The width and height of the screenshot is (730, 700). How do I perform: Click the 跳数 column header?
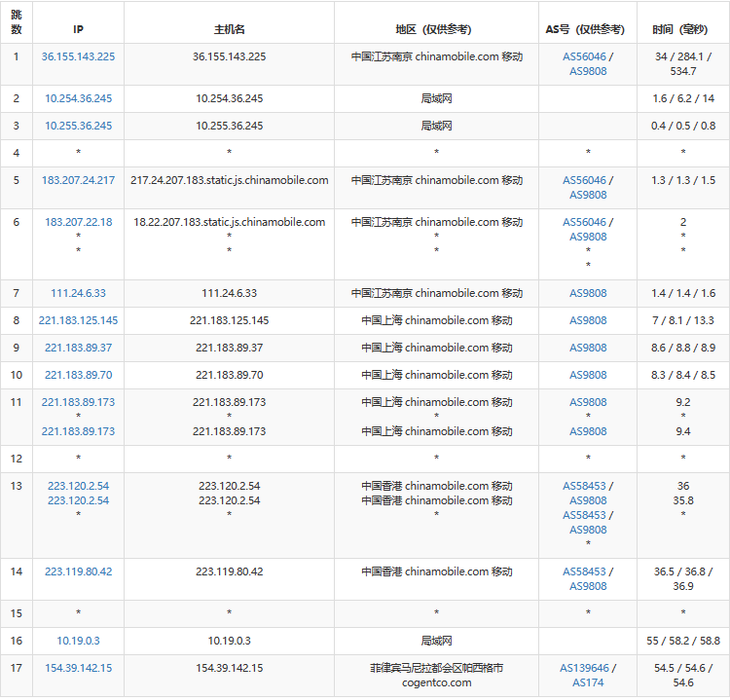(17, 21)
